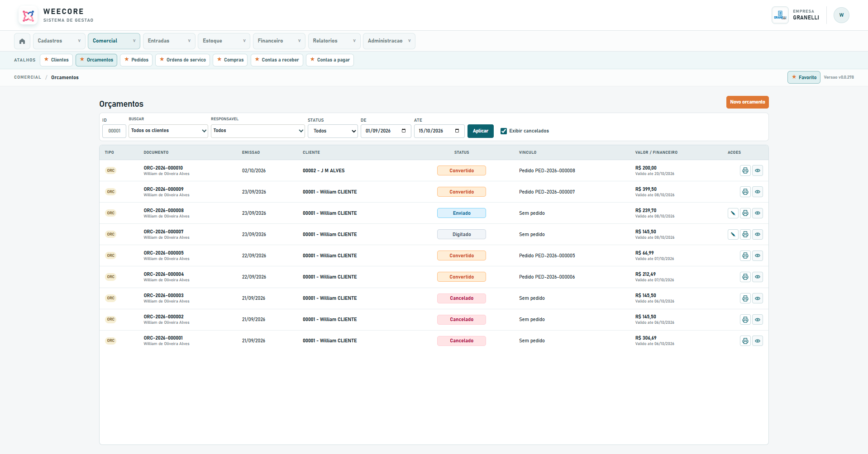Image resolution: width=868 pixels, height=454 pixels.
Task: Open the Granelli company logo
Action: (780, 15)
